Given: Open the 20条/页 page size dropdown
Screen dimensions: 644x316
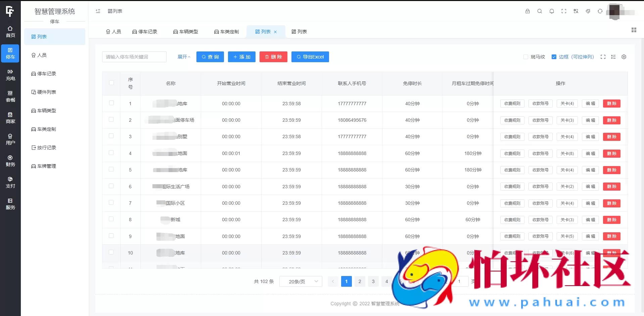Looking at the screenshot, I should 301,281.
